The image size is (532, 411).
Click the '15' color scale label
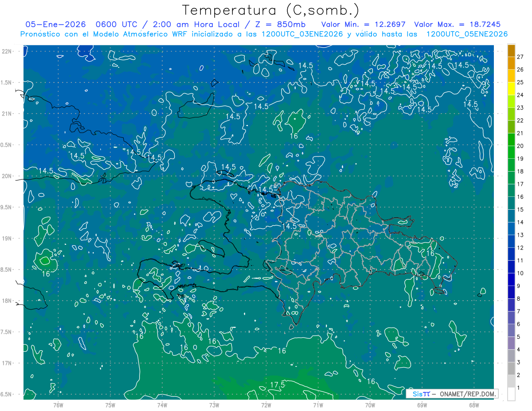pos(520,210)
